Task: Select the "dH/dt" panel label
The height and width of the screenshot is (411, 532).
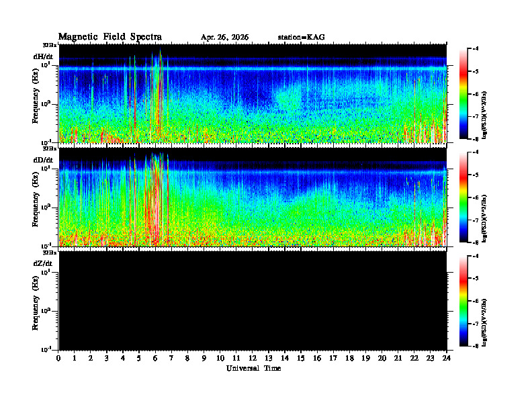Action: pyautogui.click(x=43, y=56)
